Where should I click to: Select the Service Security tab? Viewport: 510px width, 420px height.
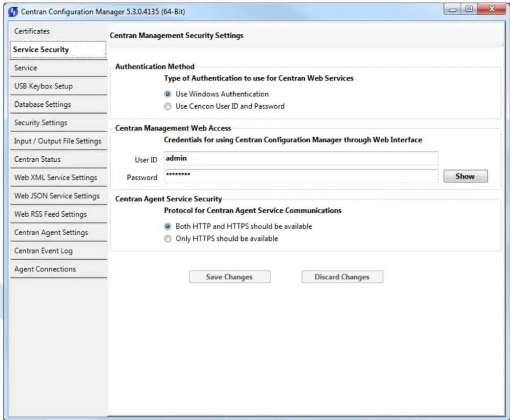(x=58, y=50)
